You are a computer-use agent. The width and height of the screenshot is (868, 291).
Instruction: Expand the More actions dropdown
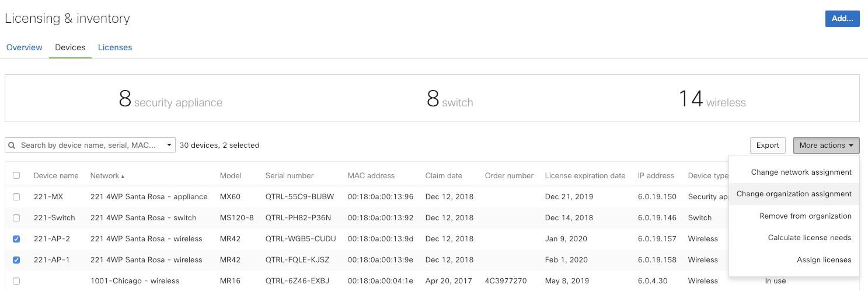tap(826, 145)
